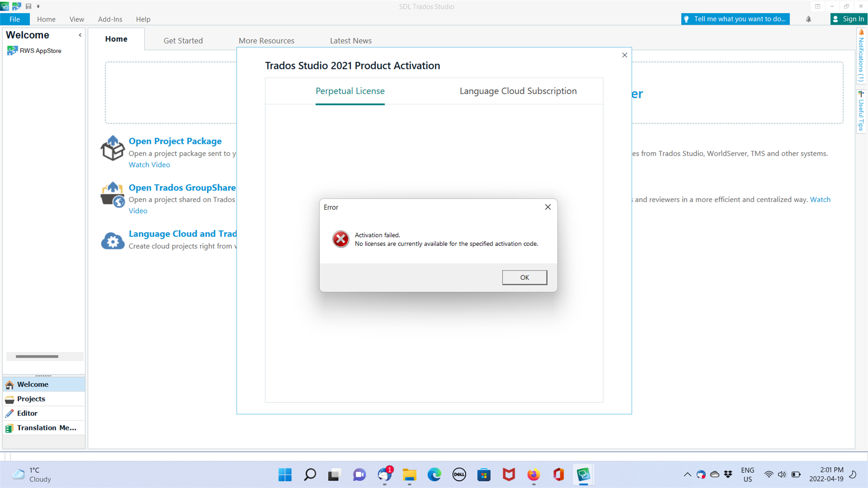Image resolution: width=868 pixels, height=488 pixels.
Task: Go to Welcome view in navigation
Action: click(x=44, y=384)
